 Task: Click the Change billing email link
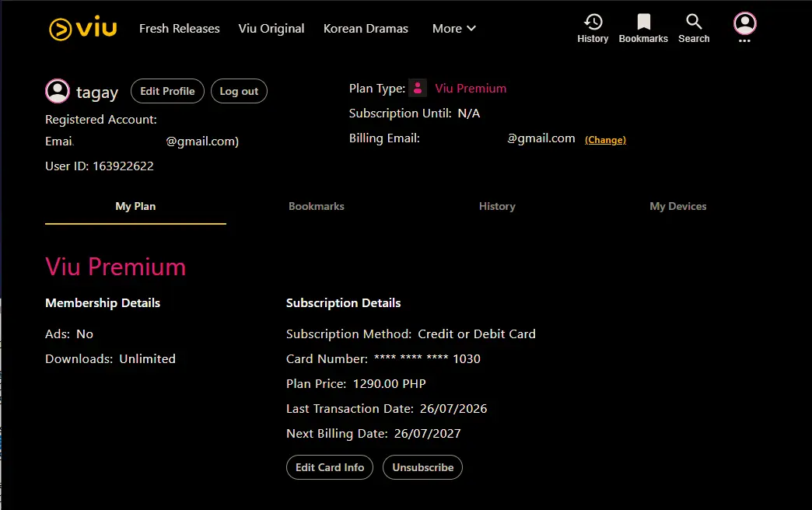605,140
